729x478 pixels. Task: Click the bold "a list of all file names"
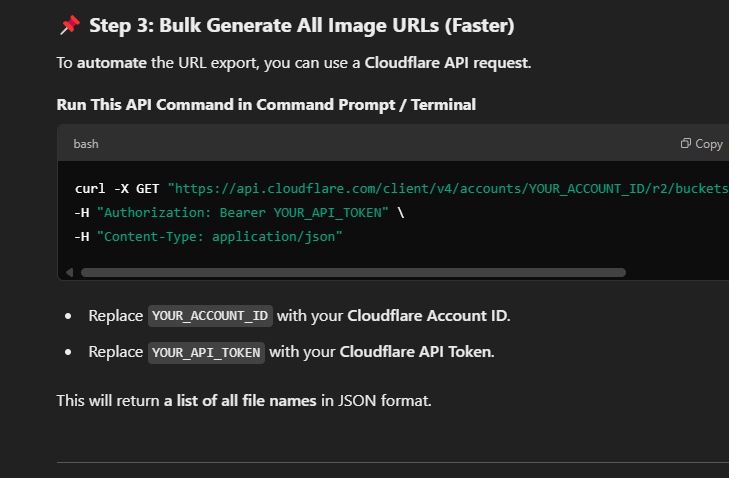pyautogui.click(x=240, y=401)
